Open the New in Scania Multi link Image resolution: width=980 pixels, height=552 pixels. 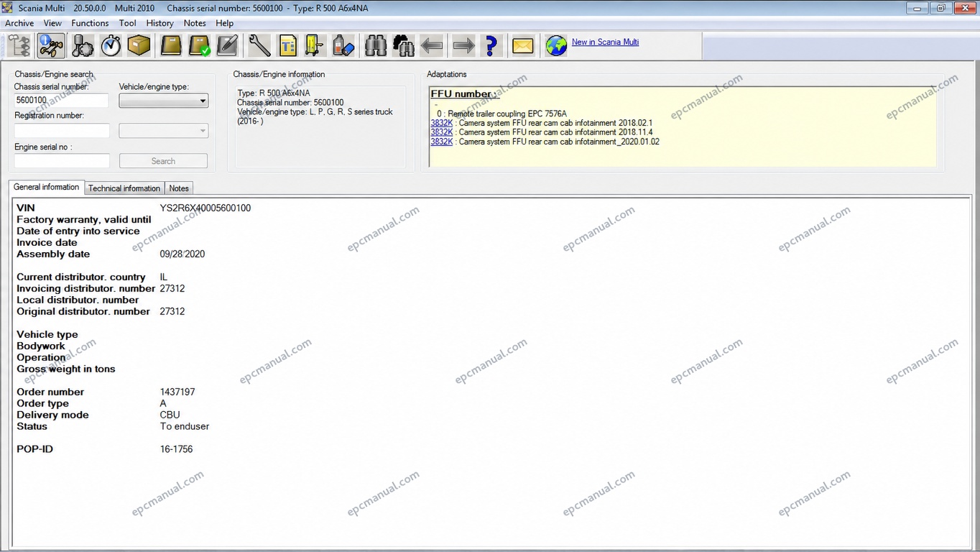point(605,42)
